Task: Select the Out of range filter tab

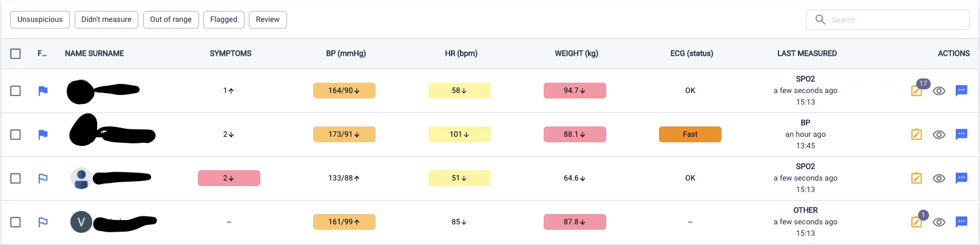Action: click(x=171, y=19)
